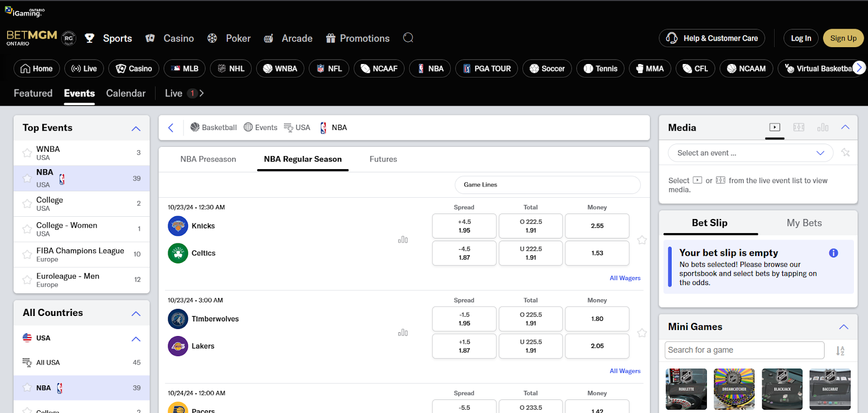Click the BetMGM Ontario logo
This screenshot has height=413, width=868.
(x=31, y=37)
